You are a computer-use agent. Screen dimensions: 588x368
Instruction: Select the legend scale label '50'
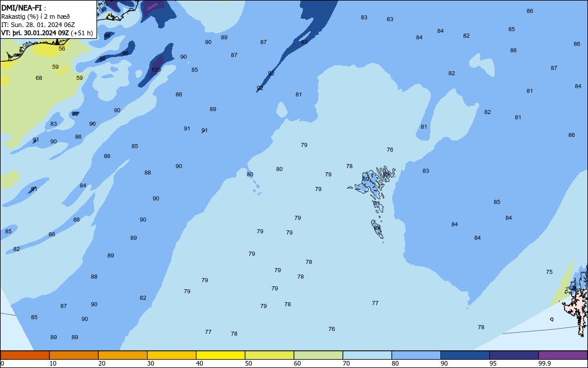249,363
